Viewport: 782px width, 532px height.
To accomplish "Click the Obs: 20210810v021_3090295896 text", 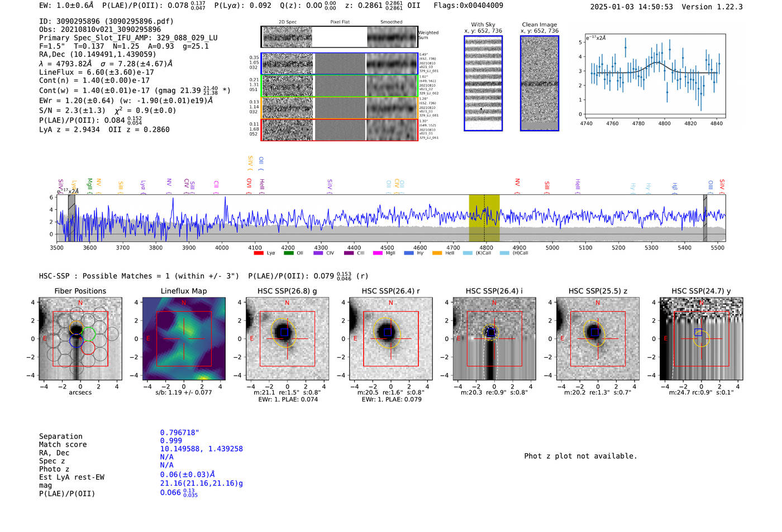I will [x=100, y=30].
